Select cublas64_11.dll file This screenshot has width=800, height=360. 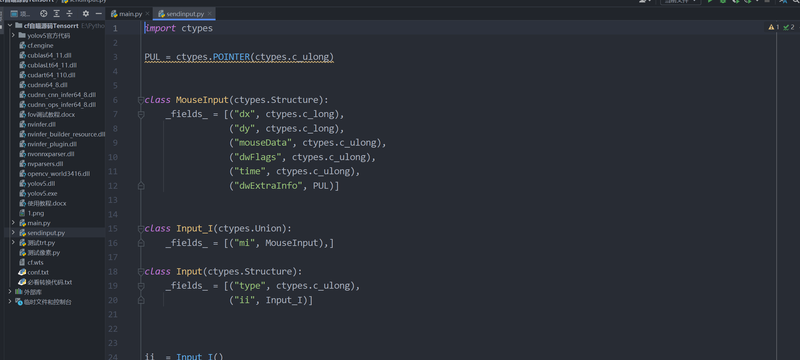(44, 55)
